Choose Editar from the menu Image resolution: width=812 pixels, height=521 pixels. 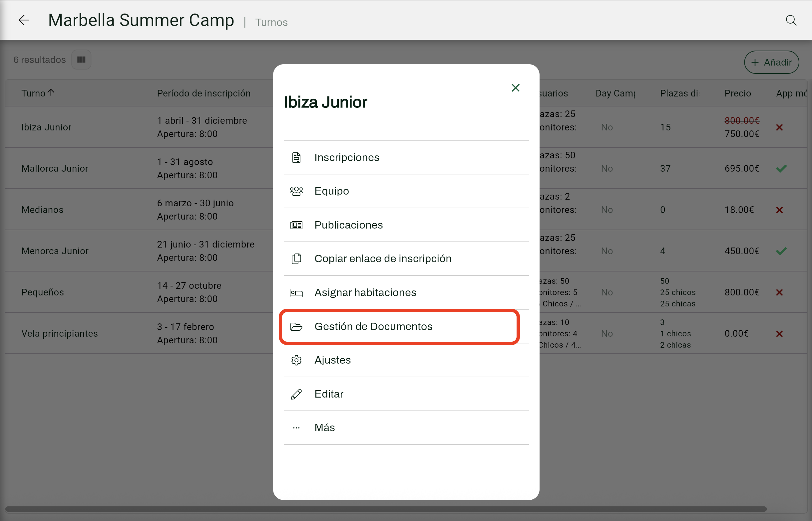pos(329,394)
